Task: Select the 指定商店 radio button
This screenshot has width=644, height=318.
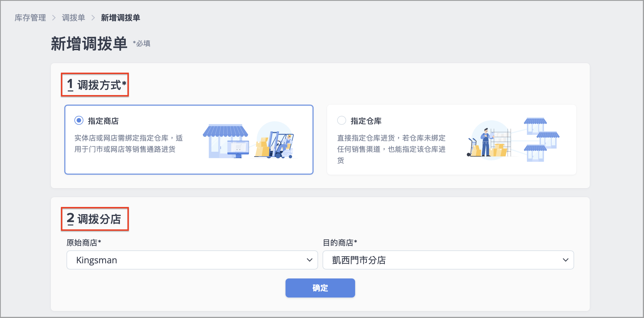Action: pos(79,121)
